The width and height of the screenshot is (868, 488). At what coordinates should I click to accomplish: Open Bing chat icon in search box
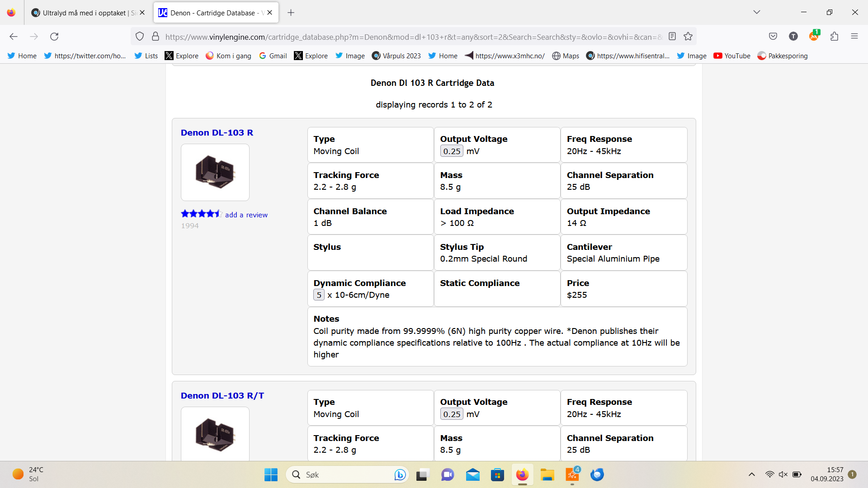[400, 474]
